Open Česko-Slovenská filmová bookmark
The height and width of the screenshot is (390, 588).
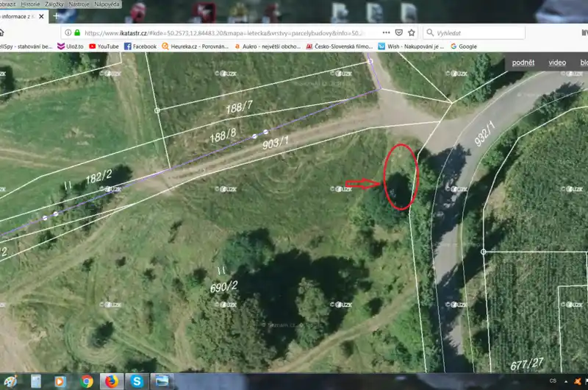tap(340, 46)
